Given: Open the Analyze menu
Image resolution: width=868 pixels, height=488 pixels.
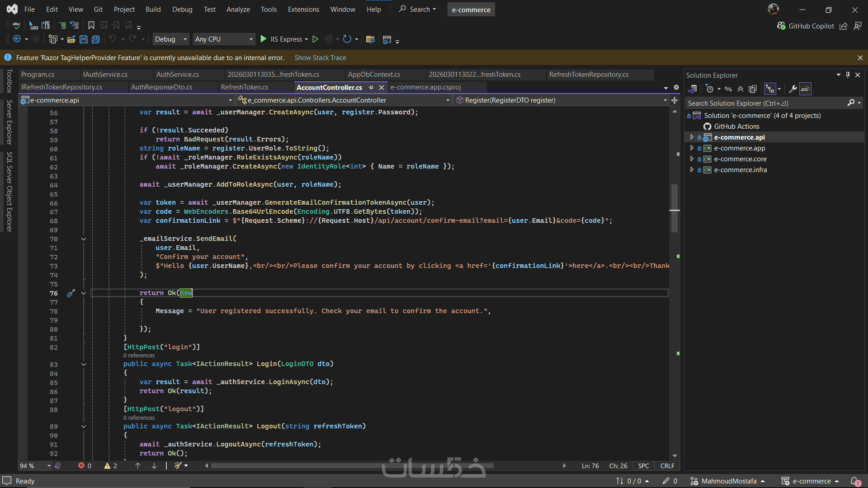Looking at the screenshot, I should (238, 9).
